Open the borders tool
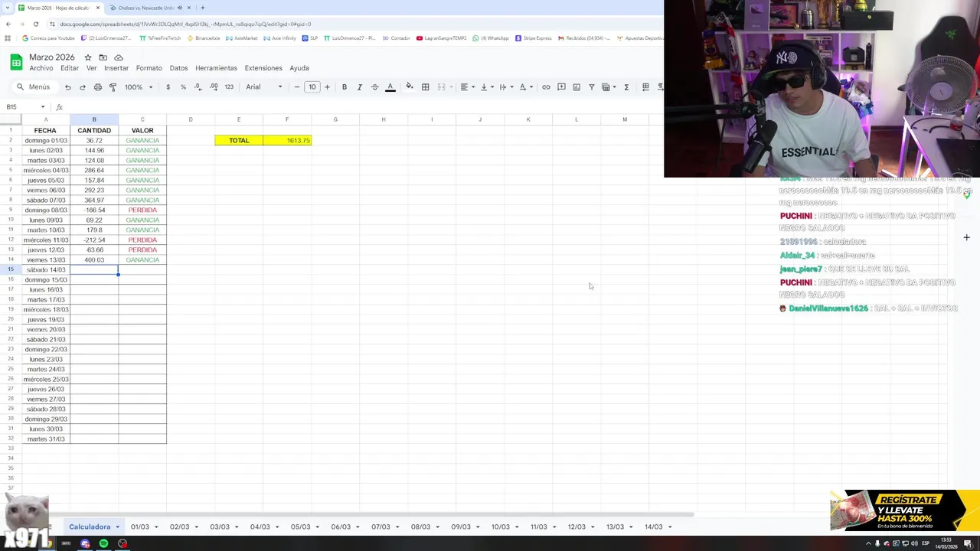Viewport: 980px width, 551px height. 426,87
